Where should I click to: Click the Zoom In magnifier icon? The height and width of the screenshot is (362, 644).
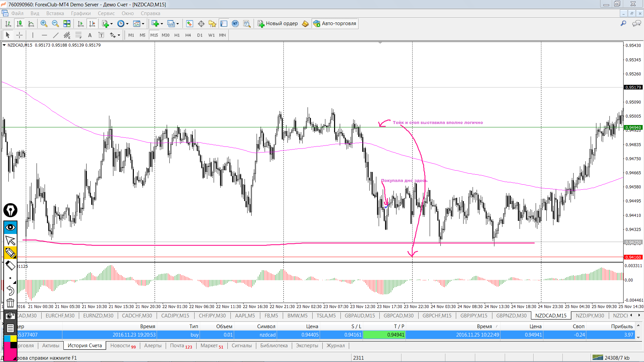(x=44, y=23)
